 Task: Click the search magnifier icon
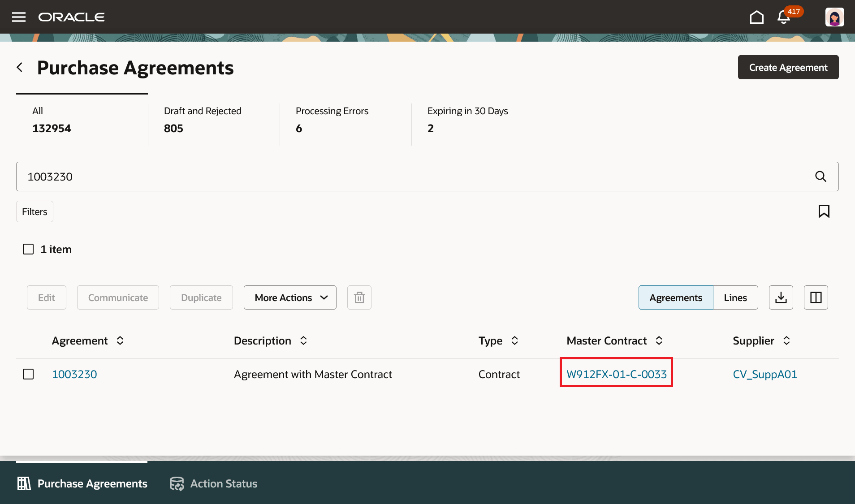pyautogui.click(x=820, y=177)
